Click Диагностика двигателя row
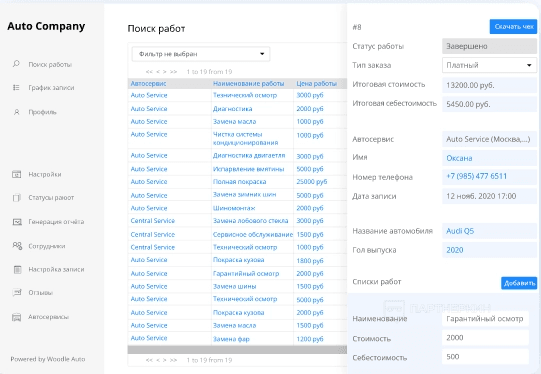 [x=237, y=156]
